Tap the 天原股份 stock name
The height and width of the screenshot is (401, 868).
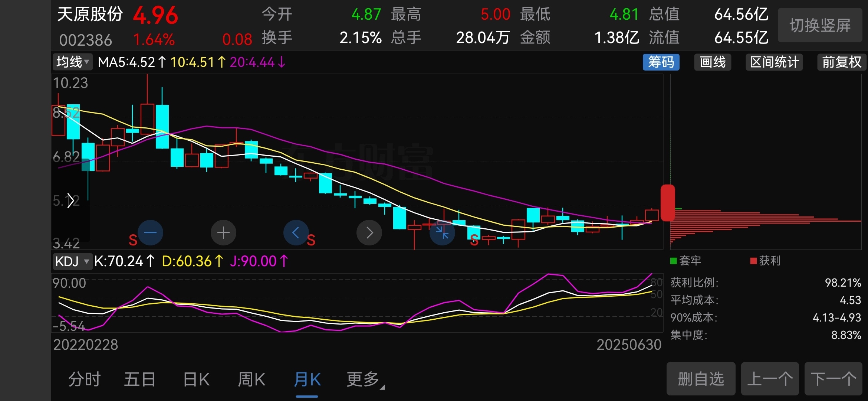[x=90, y=14]
